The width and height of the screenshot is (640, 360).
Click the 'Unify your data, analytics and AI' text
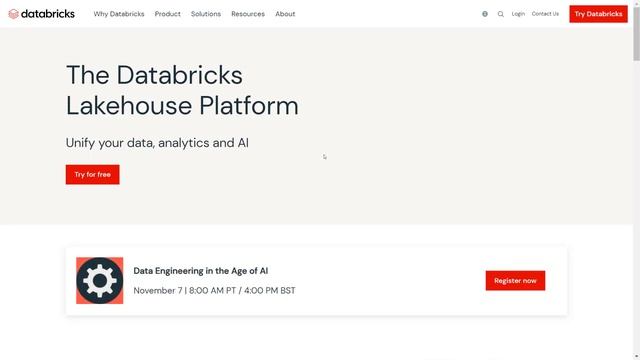157,143
